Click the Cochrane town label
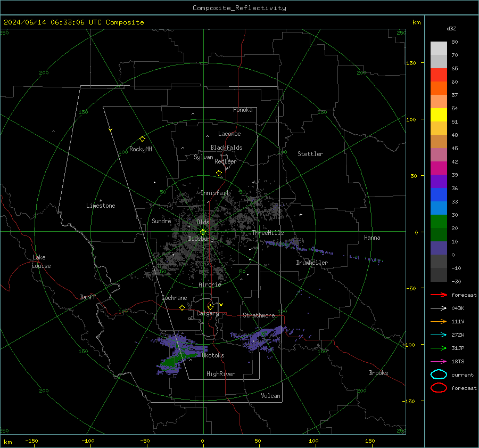Viewport: 479px width, 448px height. (174, 298)
